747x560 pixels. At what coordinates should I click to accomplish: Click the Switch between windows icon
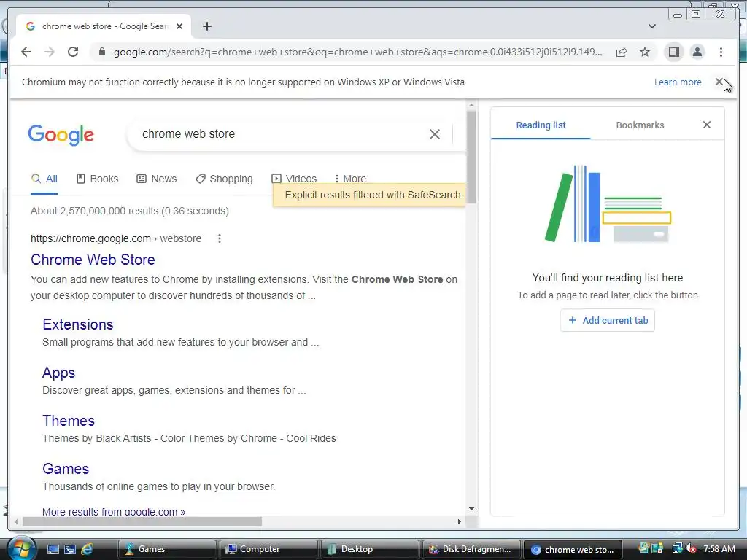(x=70, y=550)
